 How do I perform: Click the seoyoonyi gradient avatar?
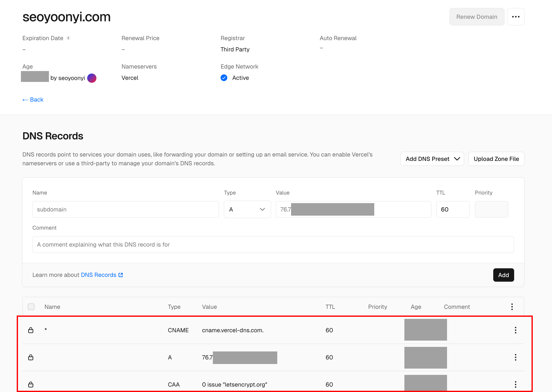click(92, 78)
